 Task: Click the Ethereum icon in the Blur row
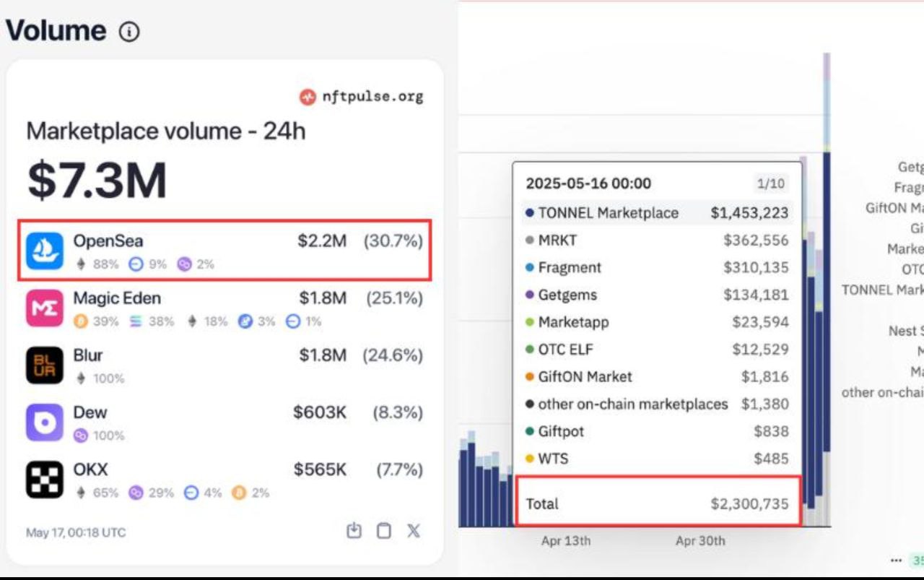tap(81, 378)
